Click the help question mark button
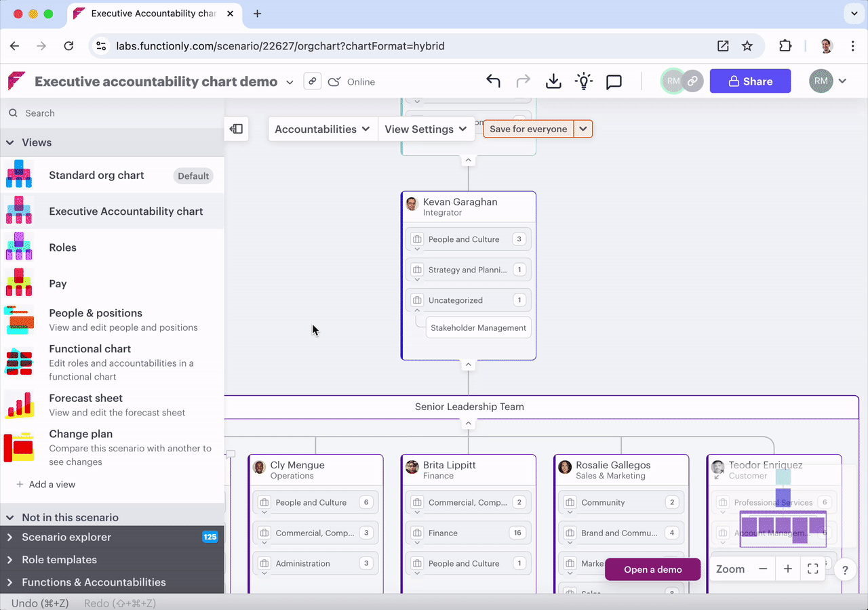This screenshot has width=868, height=610. click(845, 570)
